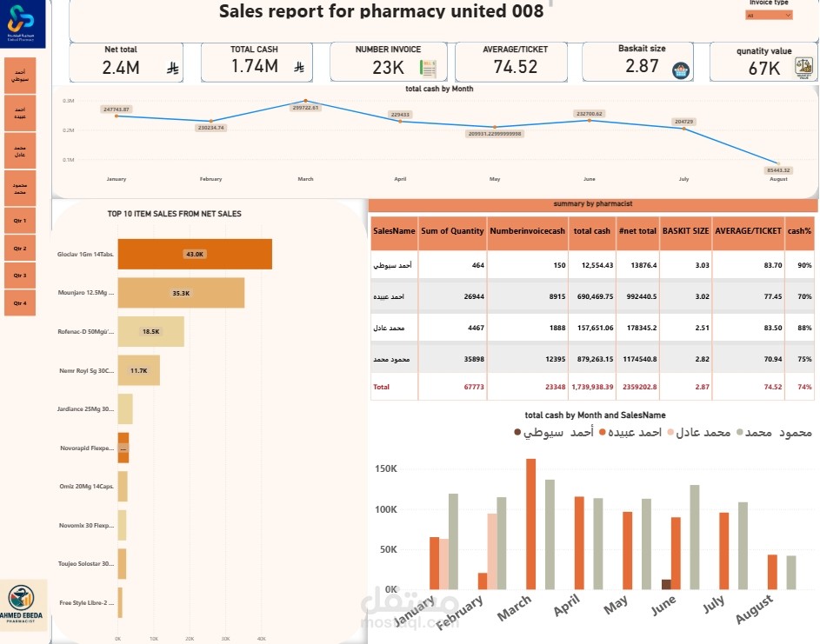Sort table by SalesName column header
Viewport: 820px width, 644px height.
(394, 231)
